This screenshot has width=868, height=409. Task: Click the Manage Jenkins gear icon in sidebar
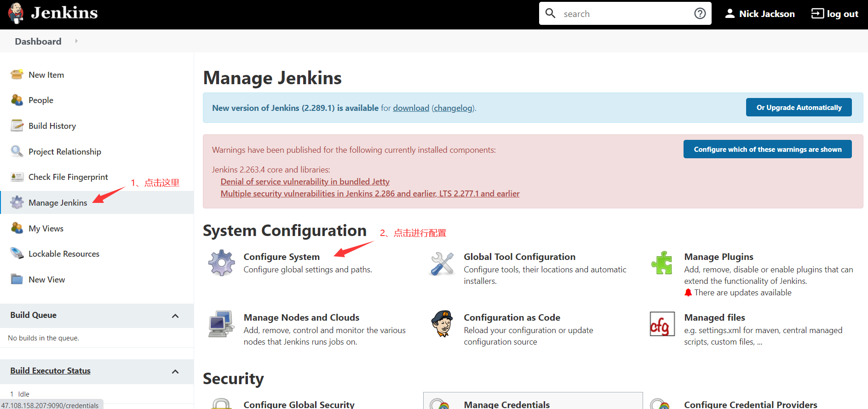[x=17, y=202]
